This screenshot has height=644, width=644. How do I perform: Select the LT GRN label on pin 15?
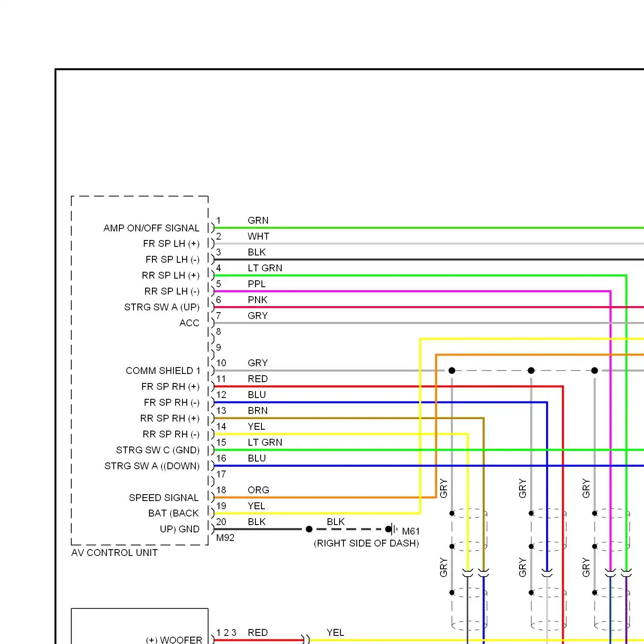pyautogui.click(x=265, y=442)
